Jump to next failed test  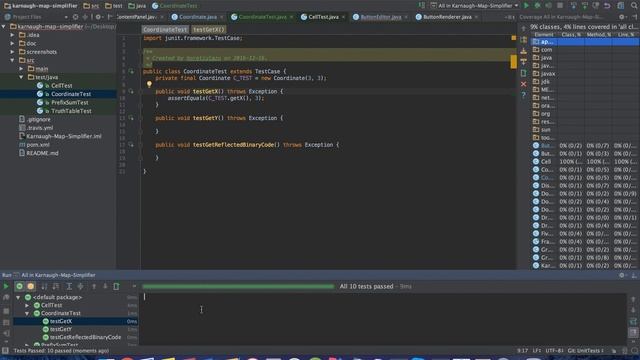point(105,287)
